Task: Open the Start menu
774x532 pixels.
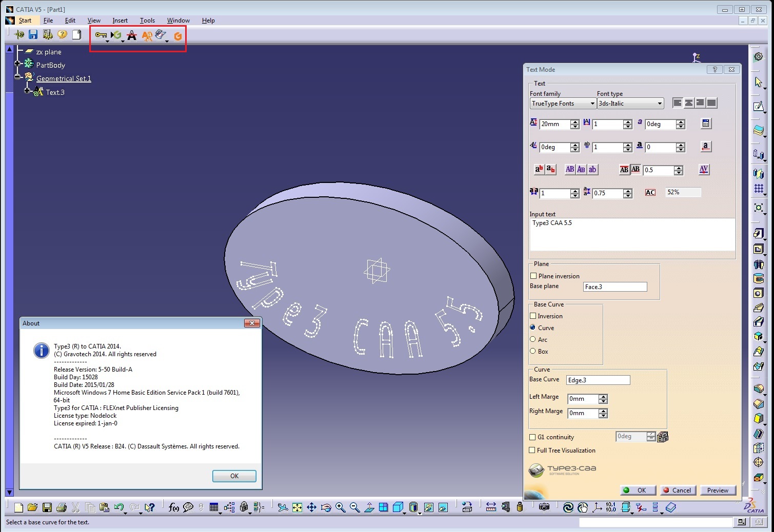Action: tap(25, 21)
